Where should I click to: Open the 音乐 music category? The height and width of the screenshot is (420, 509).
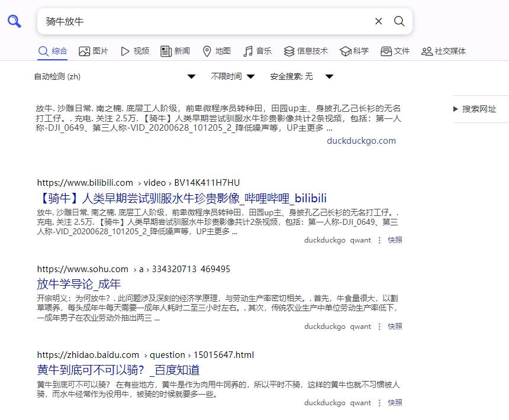(x=257, y=51)
